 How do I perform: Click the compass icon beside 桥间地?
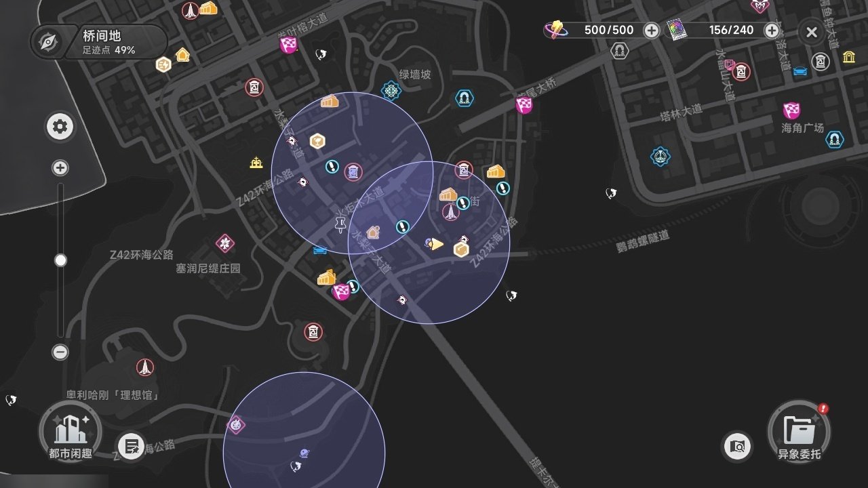click(x=48, y=42)
